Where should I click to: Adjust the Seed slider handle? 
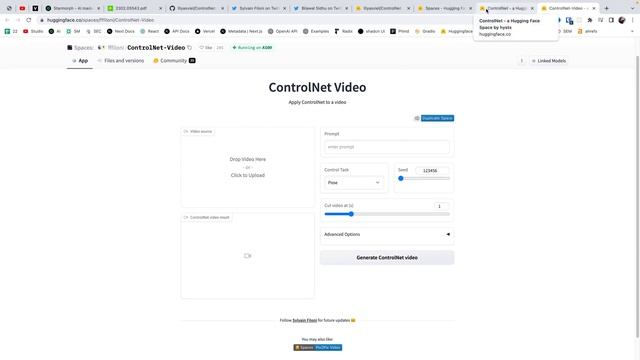(401, 178)
